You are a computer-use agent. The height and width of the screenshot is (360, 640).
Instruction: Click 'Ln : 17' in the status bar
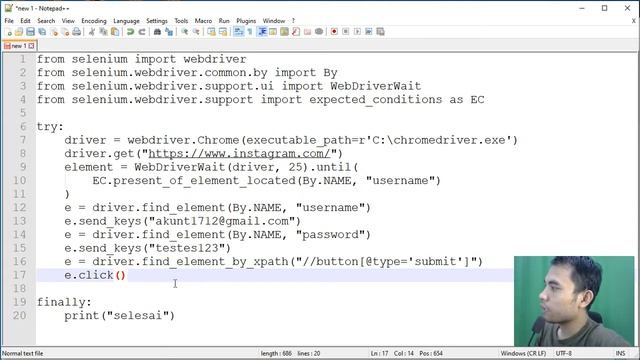click(x=379, y=353)
